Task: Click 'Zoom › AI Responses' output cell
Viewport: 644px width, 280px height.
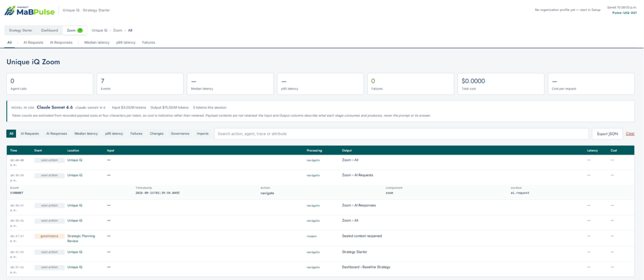Action: point(359,205)
